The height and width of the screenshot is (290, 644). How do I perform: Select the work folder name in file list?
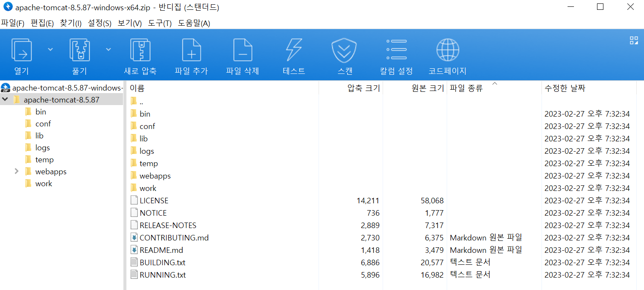coord(148,188)
